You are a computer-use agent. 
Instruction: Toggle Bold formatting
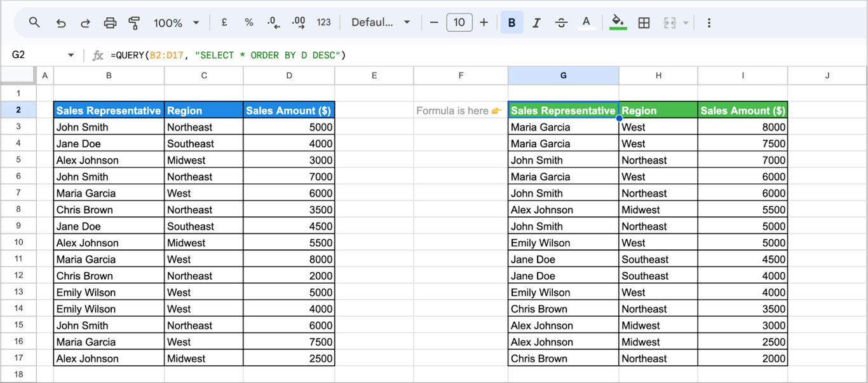[x=512, y=22]
